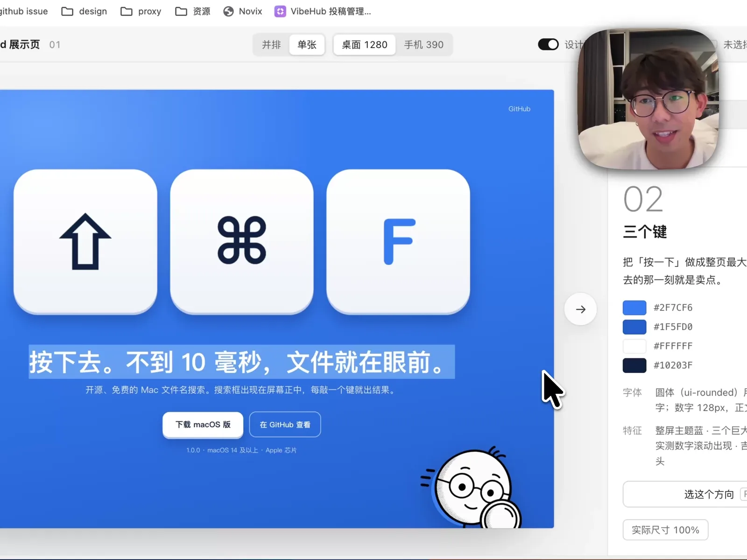Image resolution: width=747 pixels, height=560 pixels.
Task: Open the VibeHub 投稿管理 bookmark
Action: pyautogui.click(x=323, y=11)
